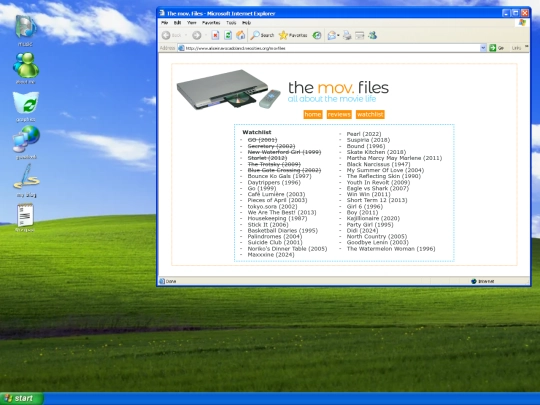
Task: Click the red X Stop button
Action: [215, 35]
